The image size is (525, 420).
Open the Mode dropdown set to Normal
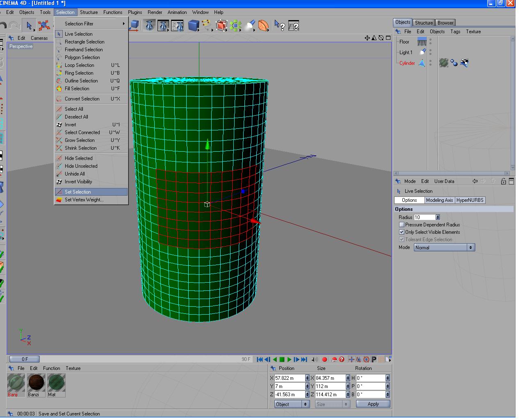point(444,248)
